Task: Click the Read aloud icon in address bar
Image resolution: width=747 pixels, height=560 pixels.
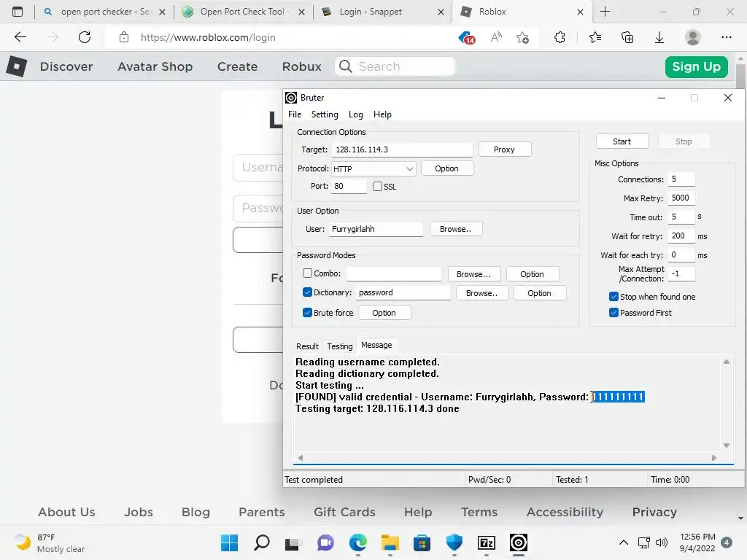Action: coord(496,37)
